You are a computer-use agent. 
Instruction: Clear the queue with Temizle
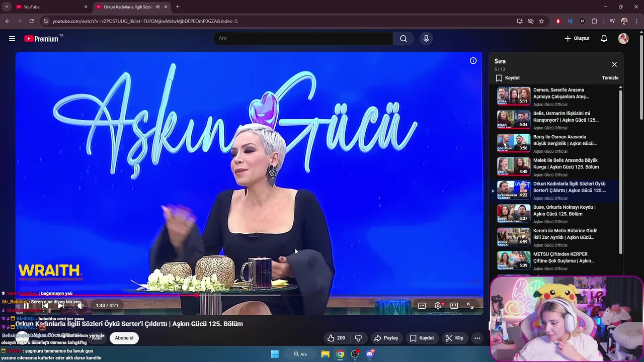coord(610,78)
